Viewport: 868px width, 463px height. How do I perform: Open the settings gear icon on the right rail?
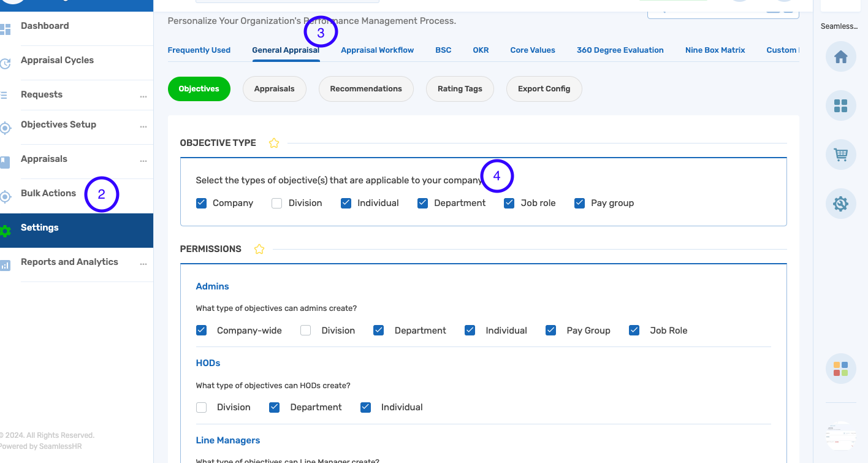[x=840, y=204]
